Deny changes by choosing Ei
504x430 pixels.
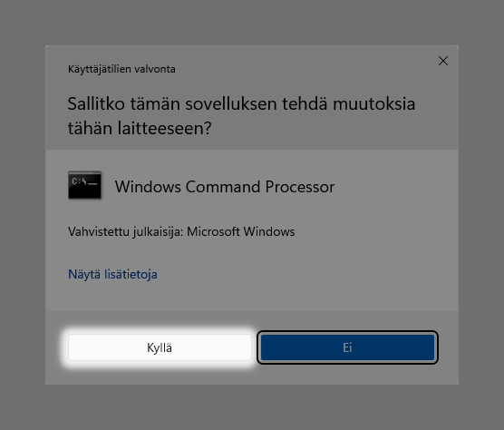click(347, 347)
